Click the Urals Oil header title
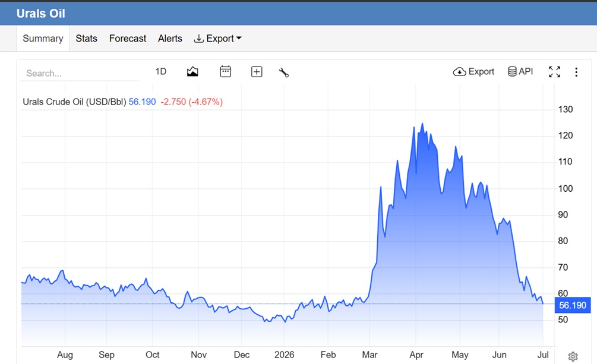 41,13
